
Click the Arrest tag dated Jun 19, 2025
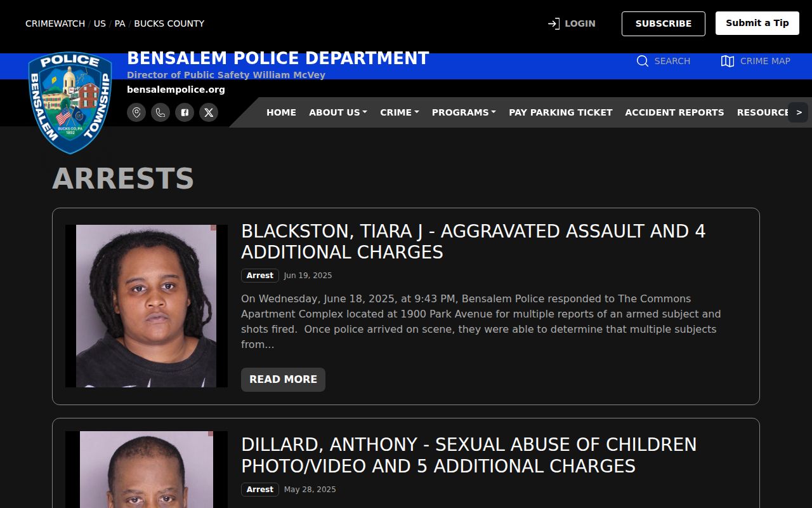pos(260,276)
